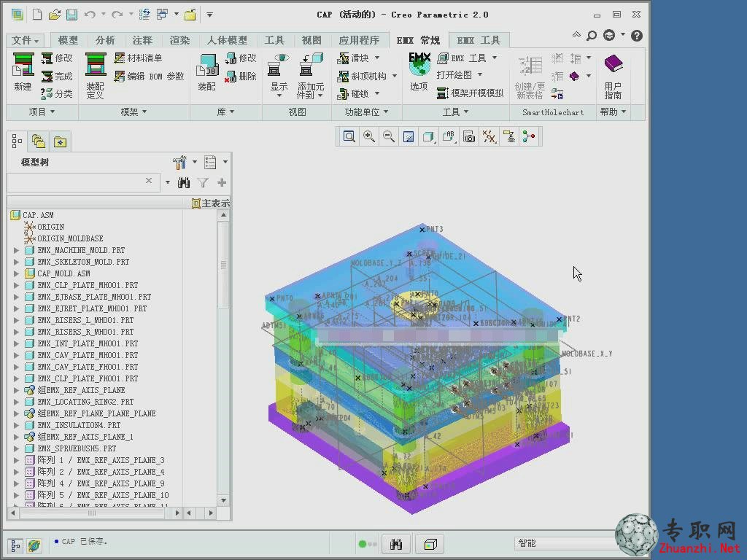Click the Help question mark icon
The height and width of the screenshot is (560, 747).
pos(636,35)
